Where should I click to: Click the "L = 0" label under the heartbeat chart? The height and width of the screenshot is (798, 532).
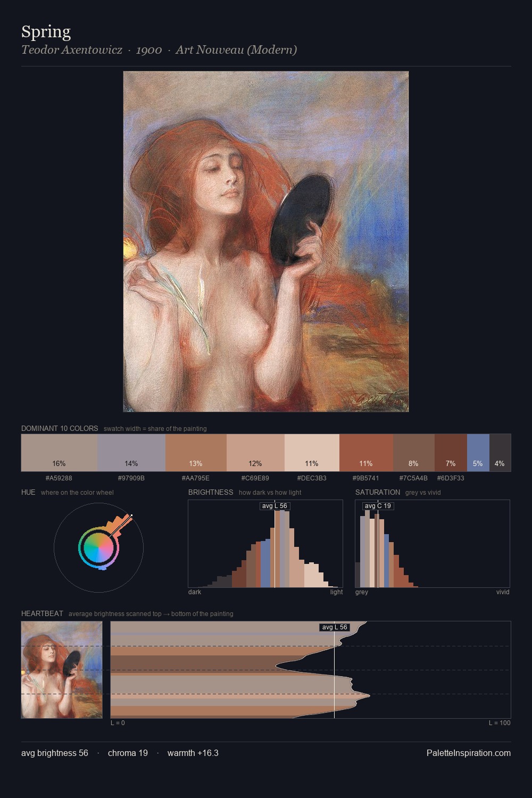pos(118,723)
